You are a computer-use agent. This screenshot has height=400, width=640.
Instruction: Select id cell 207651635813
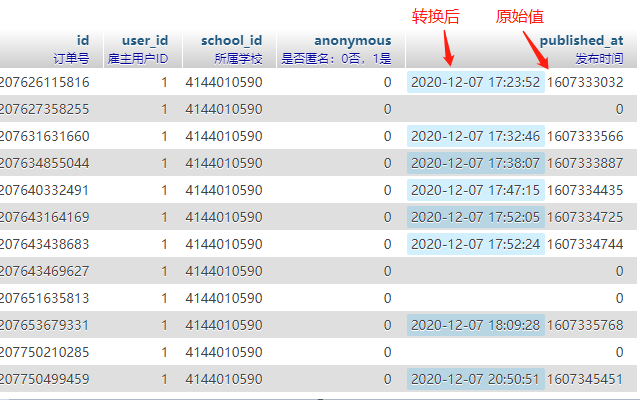[x=44, y=298]
